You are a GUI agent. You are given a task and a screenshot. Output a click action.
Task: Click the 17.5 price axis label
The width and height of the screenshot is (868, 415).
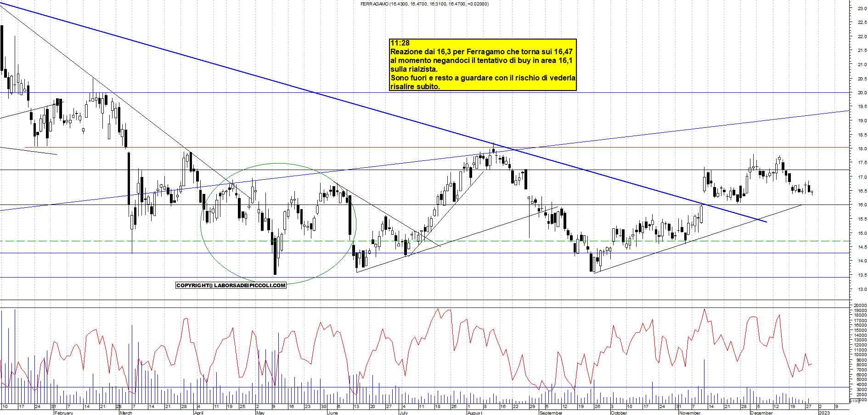[x=862, y=163]
